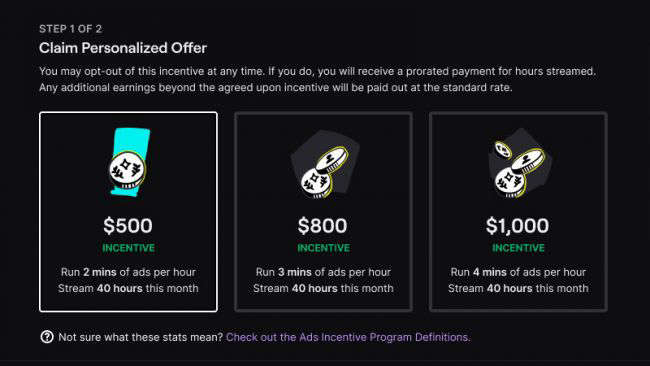Click the single coin icon on teal background
Image resolution: width=650 pixels, height=366 pixels.
click(128, 162)
